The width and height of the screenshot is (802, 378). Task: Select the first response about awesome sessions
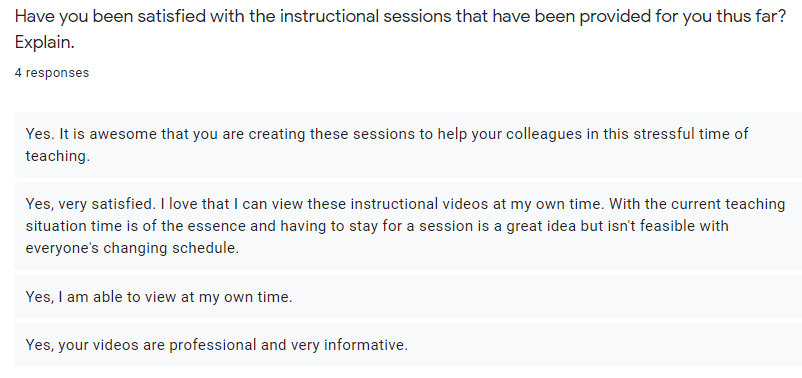pyautogui.click(x=408, y=145)
